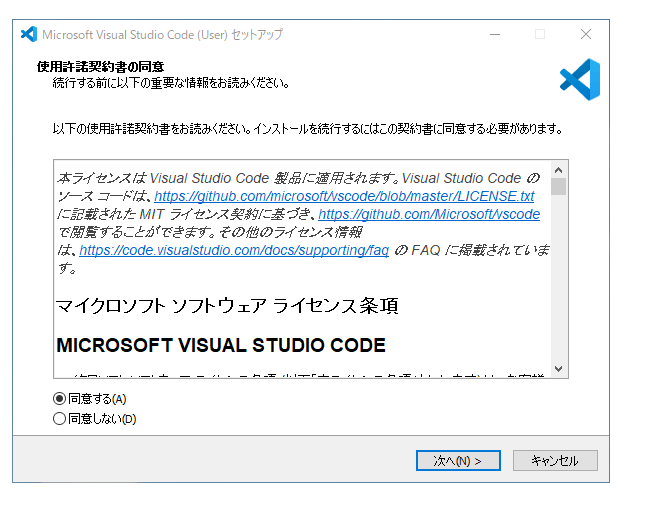Click the MICROSOFT VISUAL STUDIO CODE heading
The width and height of the screenshot is (649, 527).
tap(221, 345)
